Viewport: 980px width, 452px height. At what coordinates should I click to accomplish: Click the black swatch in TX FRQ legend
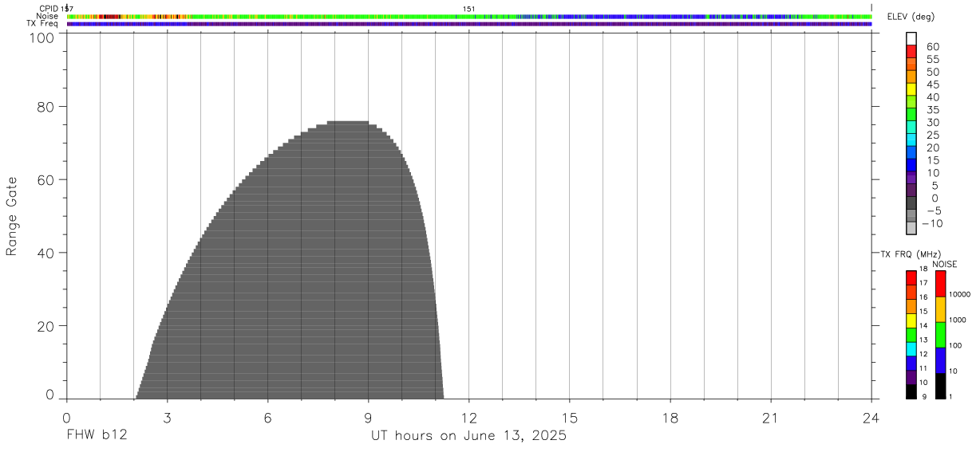pyautogui.click(x=911, y=391)
